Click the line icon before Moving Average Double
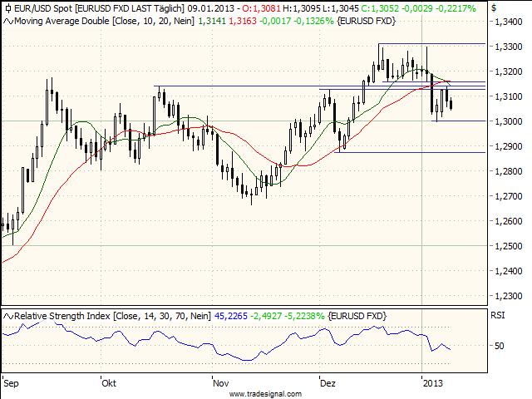 click(x=6, y=20)
